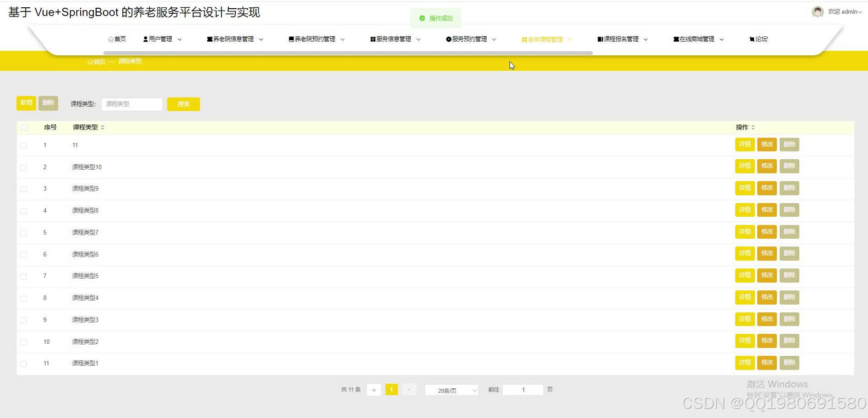The width and height of the screenshot is (868, 418).
Task: Click row 删除 for 课程类型3
Action: [789, 319]
